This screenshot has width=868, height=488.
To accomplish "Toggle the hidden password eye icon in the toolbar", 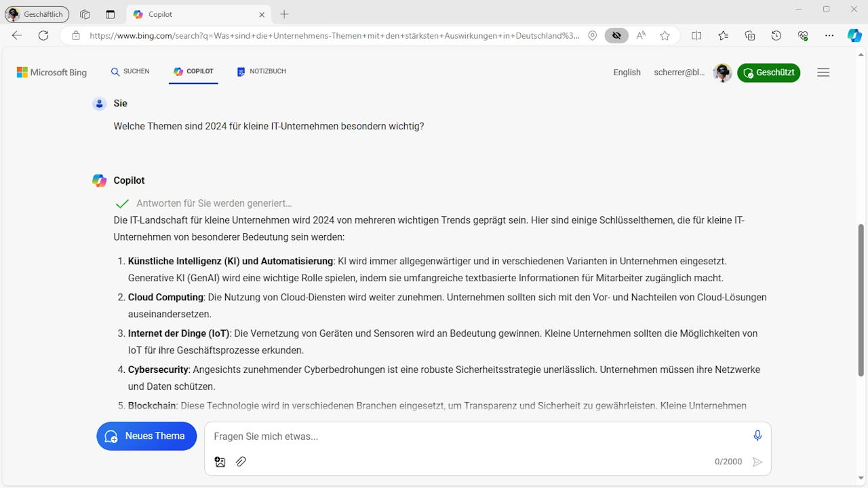I will [x=616, y=35].
